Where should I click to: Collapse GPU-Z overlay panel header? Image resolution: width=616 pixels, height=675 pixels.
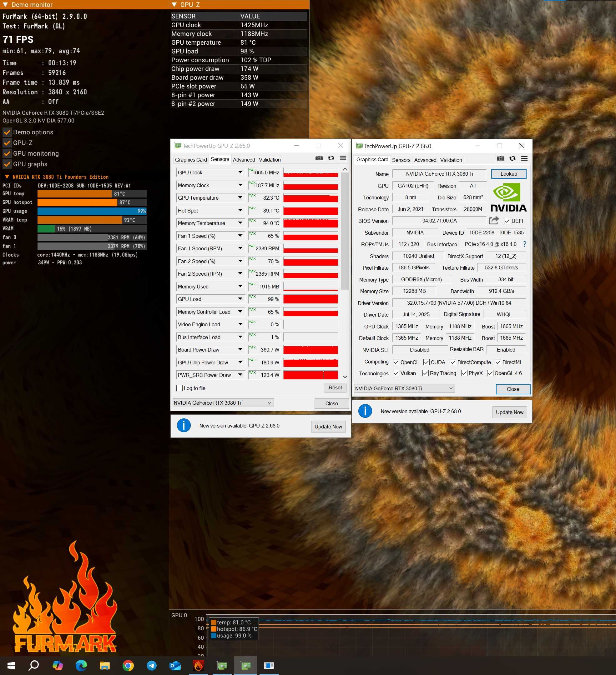tap(174, 5)
